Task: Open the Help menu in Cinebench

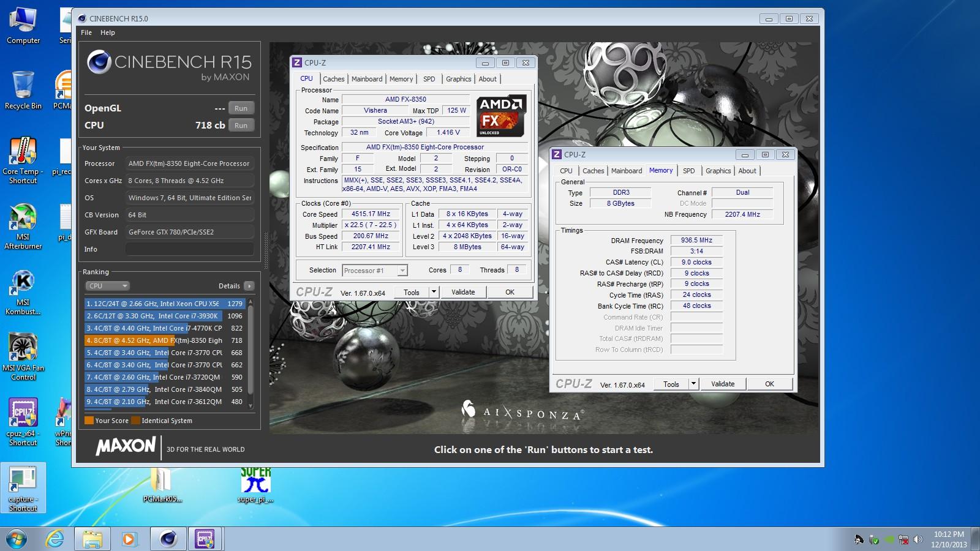Action: (x=108, y=32)
